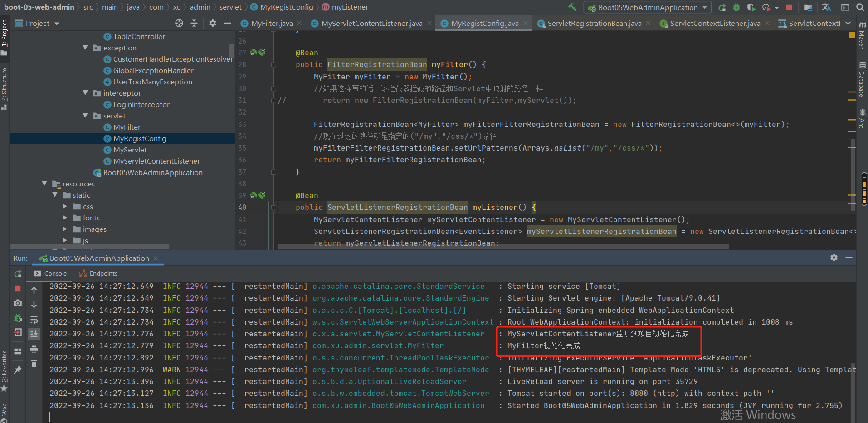
Task: Click the Profiler run icon
Action: coord(766,7)
